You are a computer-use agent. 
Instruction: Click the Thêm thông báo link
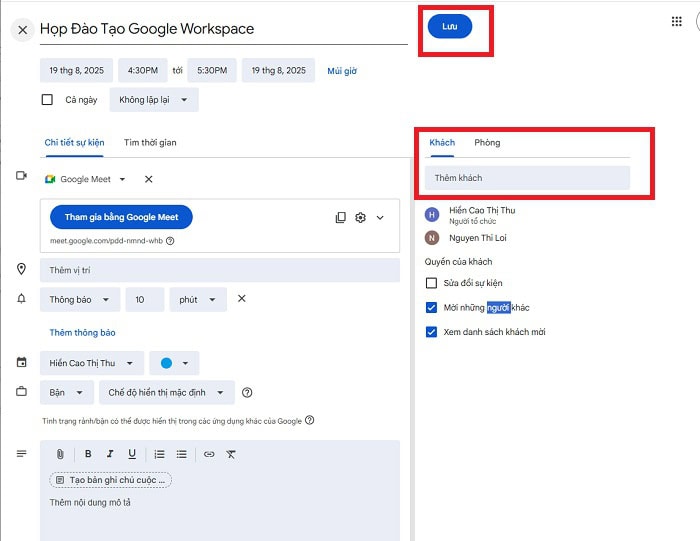(x=82, y=332)
